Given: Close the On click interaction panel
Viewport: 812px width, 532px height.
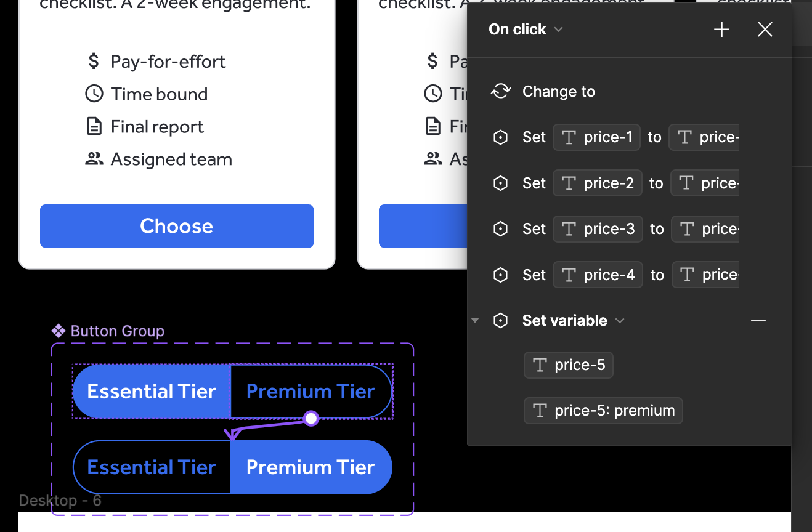Looking at the screenshot, I should coord(765,30).
